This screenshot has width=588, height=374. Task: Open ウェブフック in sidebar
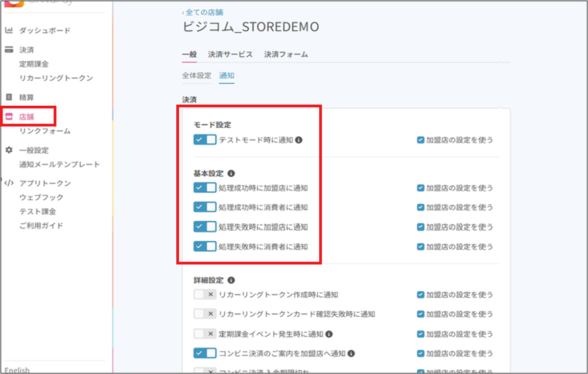[x=41, y=197]
